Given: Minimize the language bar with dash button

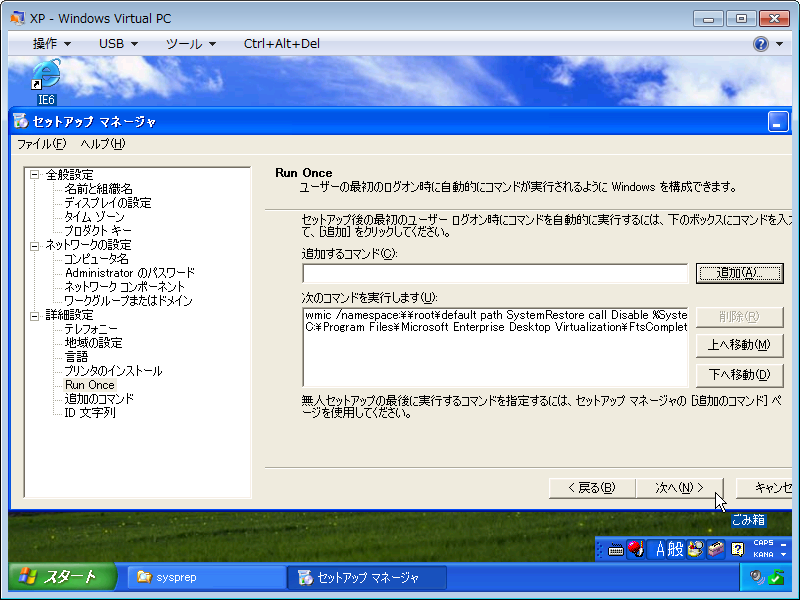Looking at the screenshot, I should tap(783, 544).
